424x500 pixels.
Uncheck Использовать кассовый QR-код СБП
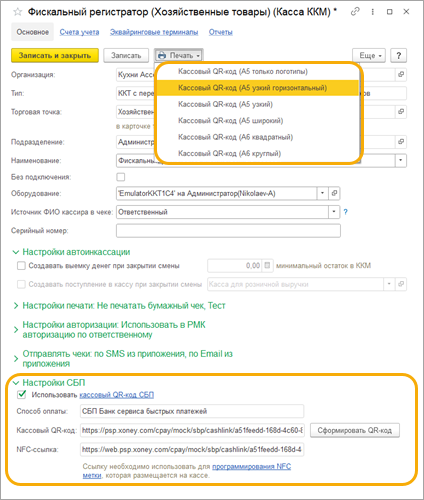(22, 395)
